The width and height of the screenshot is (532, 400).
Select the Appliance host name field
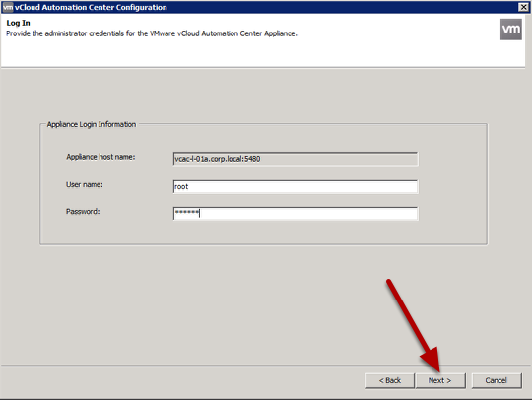click(x=296, y=159)
